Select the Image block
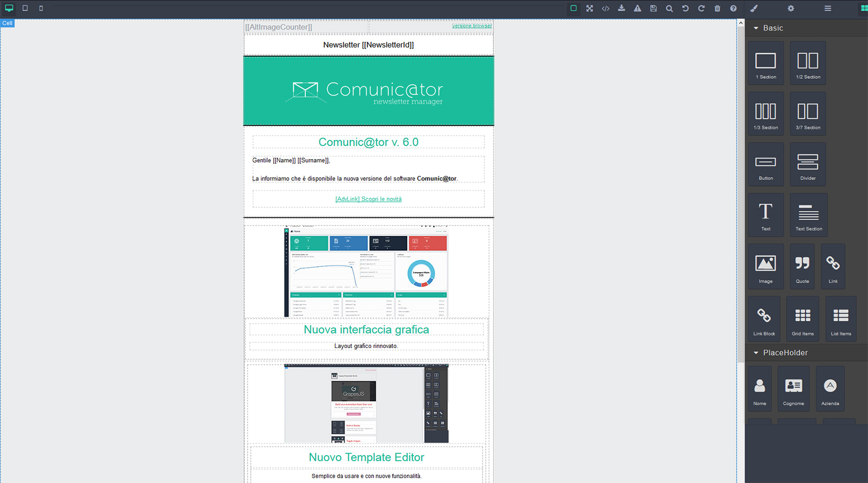Screen dimensions: 868x483 766,267
